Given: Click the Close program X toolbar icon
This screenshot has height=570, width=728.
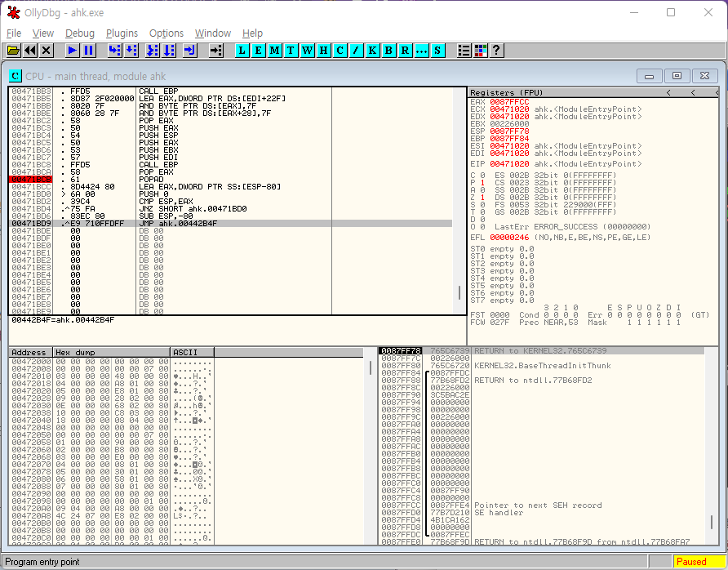Looking at the screenshot, I should tap(47, 50).
